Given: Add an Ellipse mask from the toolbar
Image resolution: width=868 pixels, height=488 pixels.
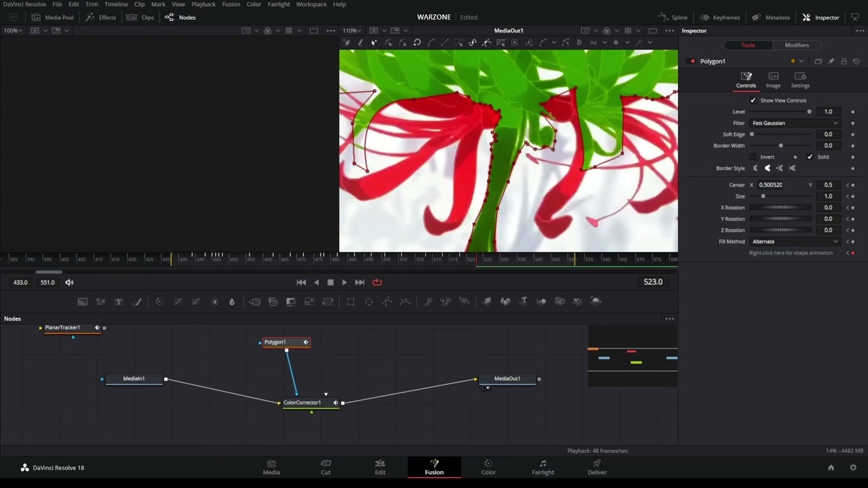Looking at the screenshot, I should click(x=369, y=302).
